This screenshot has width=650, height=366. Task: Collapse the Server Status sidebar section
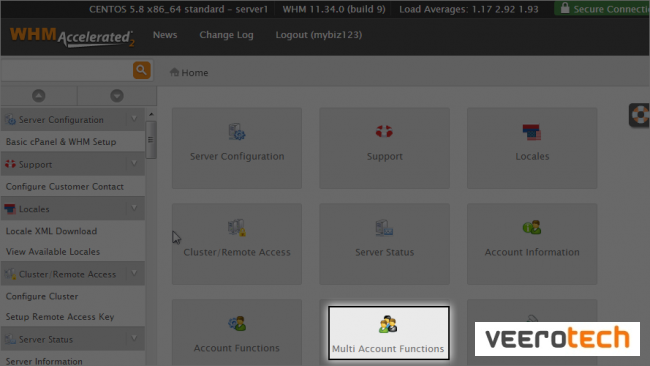(134, 338)
